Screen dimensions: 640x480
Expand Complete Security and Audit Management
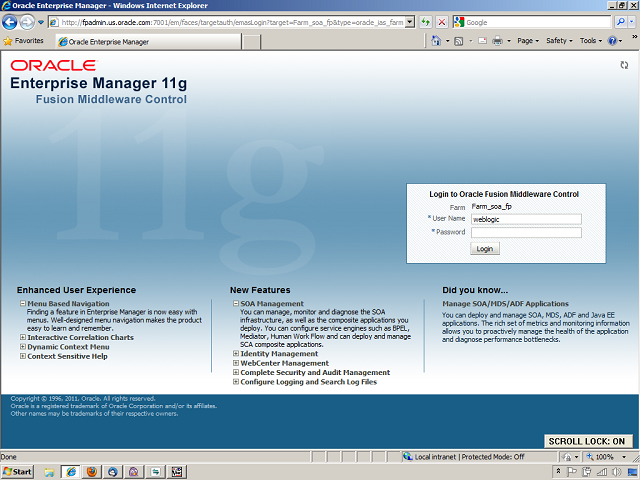click(236, 373)
